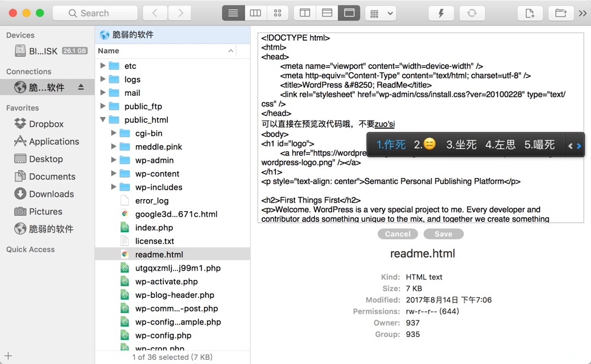
Task: Select the wp-config.php file
Action: tap(173, 336)
